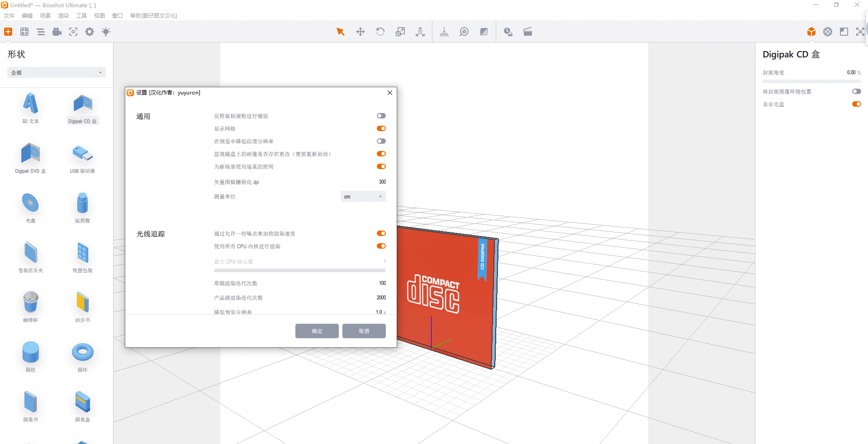Open the 编辑 menu

27,15
